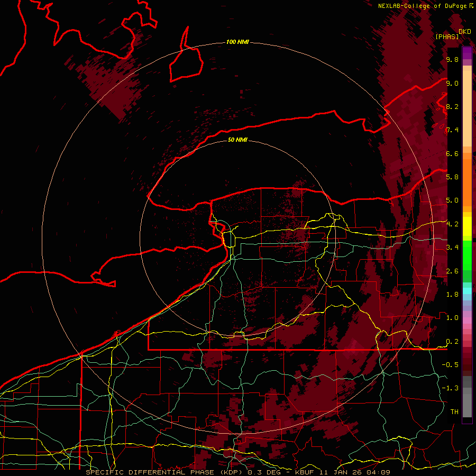Click the cyan segment of the color bar
The width and height of the screenshot is (476, 476).
click(467, 291)
